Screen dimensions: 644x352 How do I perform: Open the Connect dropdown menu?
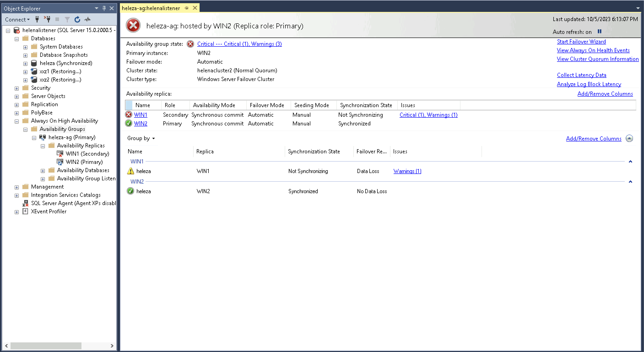[17, 19]
